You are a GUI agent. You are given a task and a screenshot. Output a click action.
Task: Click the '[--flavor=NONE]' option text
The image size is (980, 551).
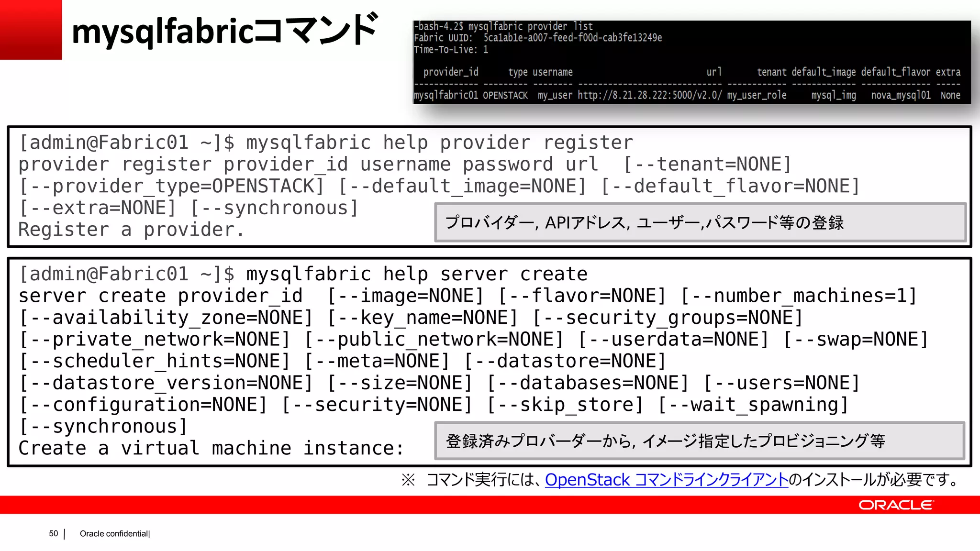click(x=582, y=296)
